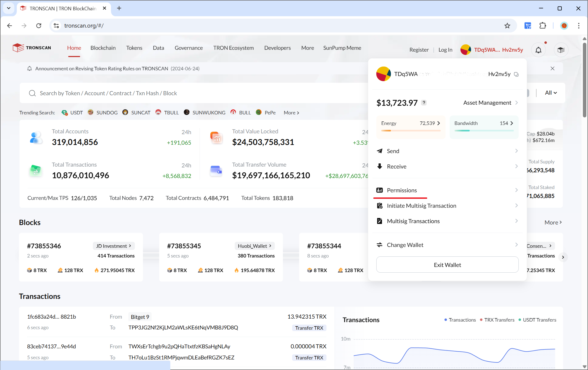Open the Developers menu

[277, 48]
